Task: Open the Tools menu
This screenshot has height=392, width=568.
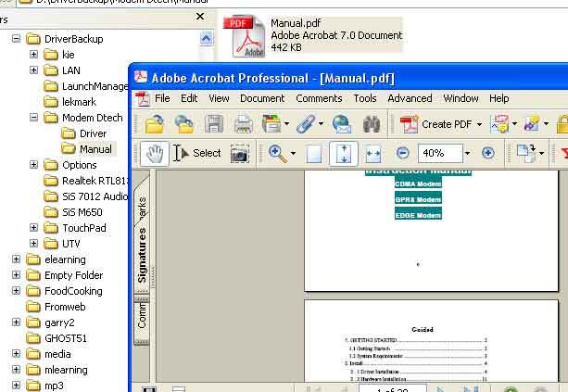Action: (365, 98)
